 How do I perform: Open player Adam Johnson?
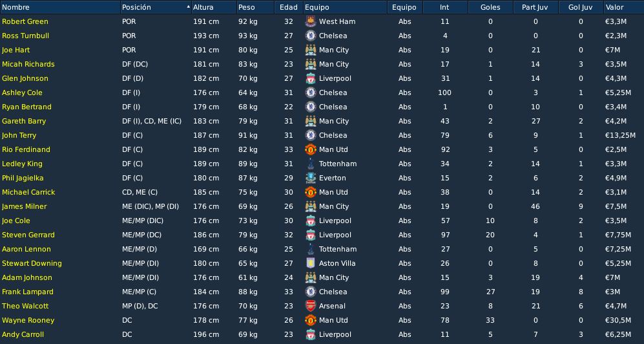(x=27, y=277)
